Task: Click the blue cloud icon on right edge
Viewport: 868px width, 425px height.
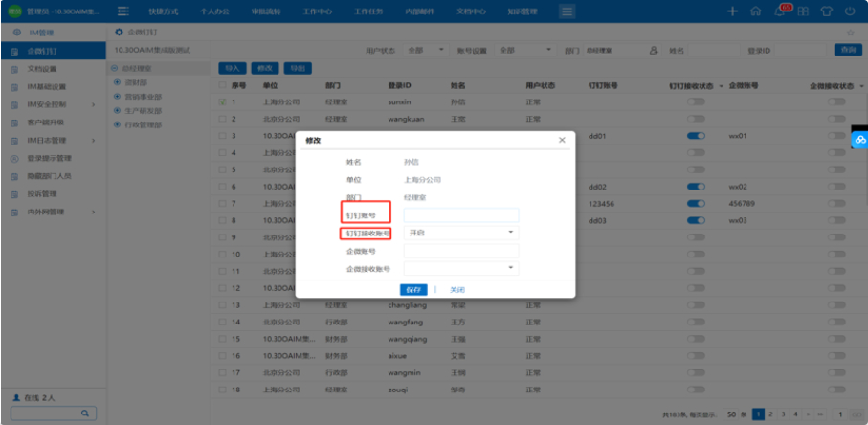Action: pos(858,140)
